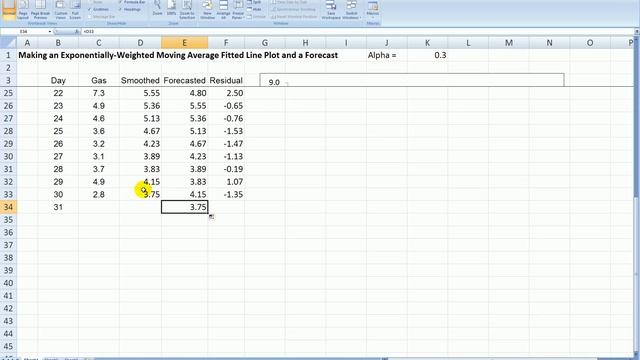Select row 25 header
640x360 pixels.
tap(8, 93)
